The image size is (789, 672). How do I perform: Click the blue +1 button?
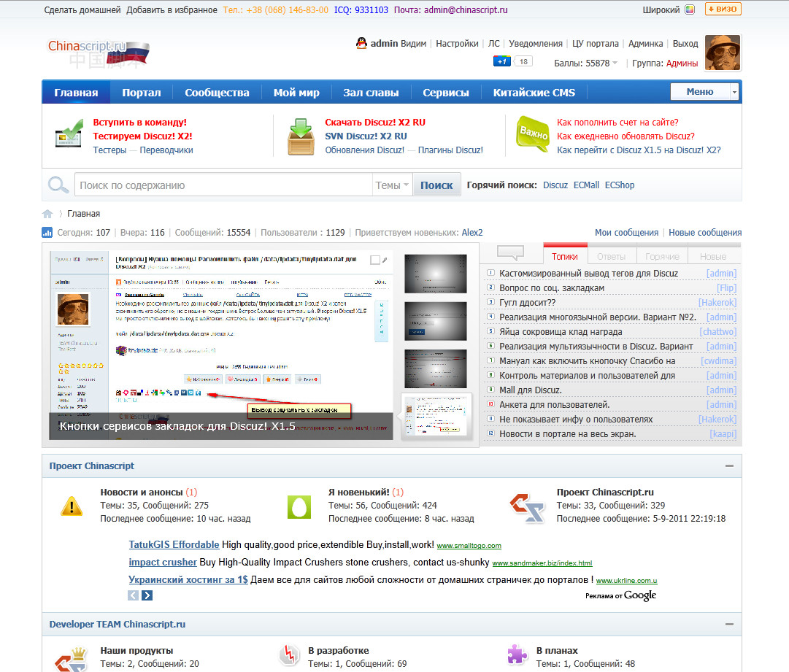(501, 61)
